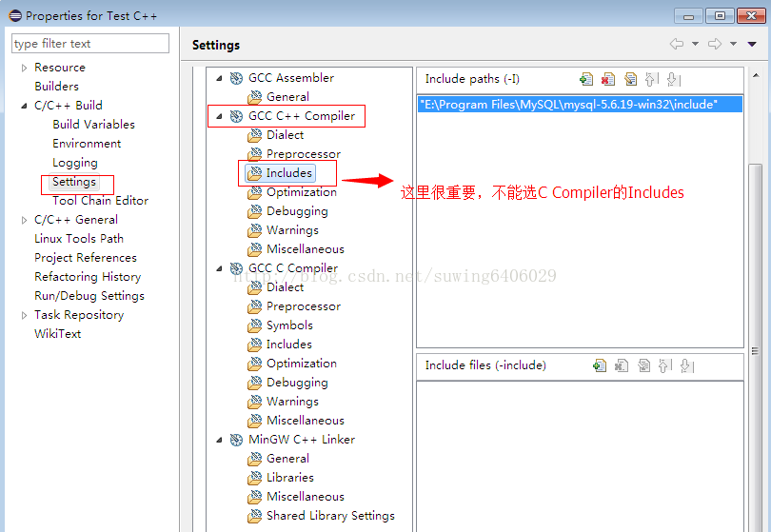Expand the Resource category
771x532 pixels.
[x=25, y=68]
